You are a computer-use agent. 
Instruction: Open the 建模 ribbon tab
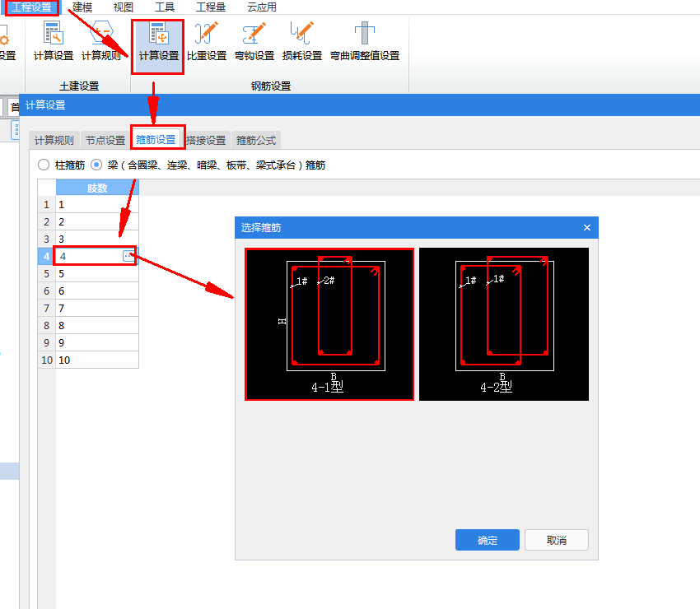(82, 7)
